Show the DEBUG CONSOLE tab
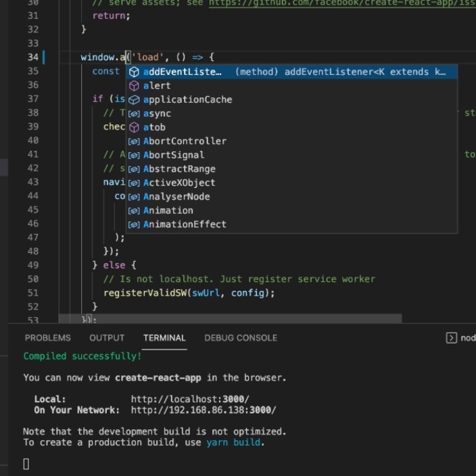Viewport: 476px width, 476px height. tap(241, 338)
